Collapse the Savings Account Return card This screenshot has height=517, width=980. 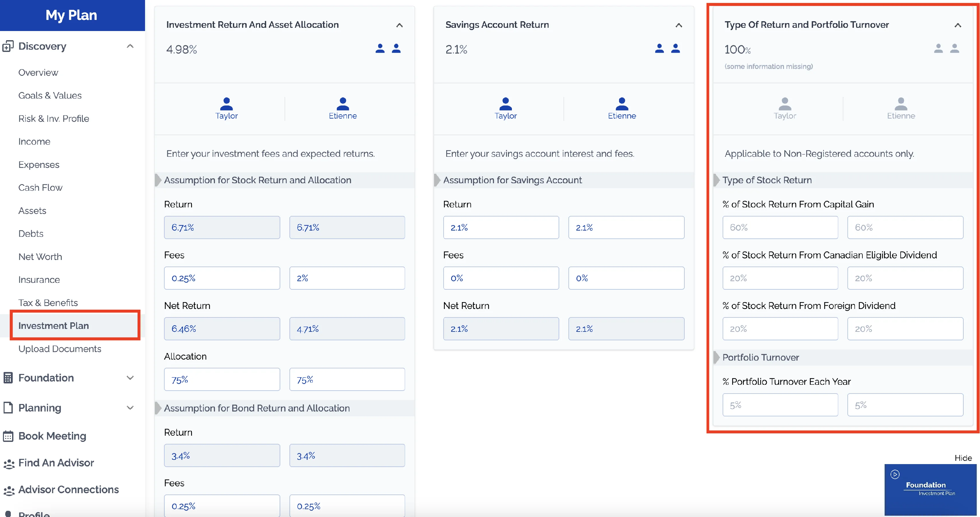[678, 25]
